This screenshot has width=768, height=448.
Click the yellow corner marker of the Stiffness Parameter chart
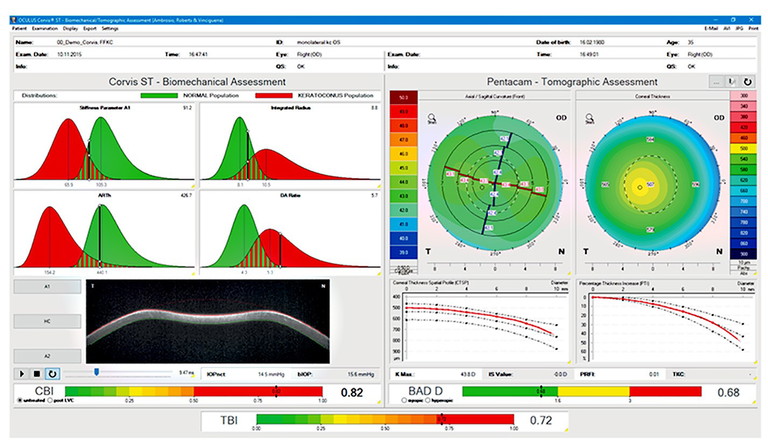[195, 184]
